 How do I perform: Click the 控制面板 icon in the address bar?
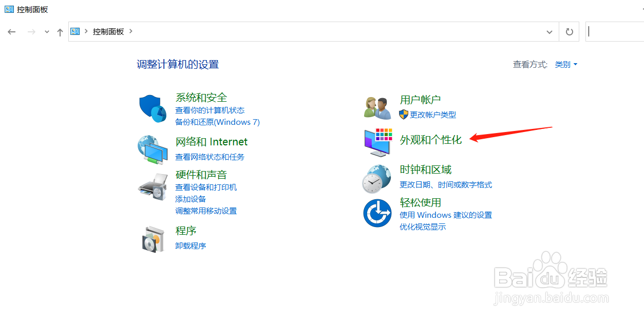pos(74,31)
